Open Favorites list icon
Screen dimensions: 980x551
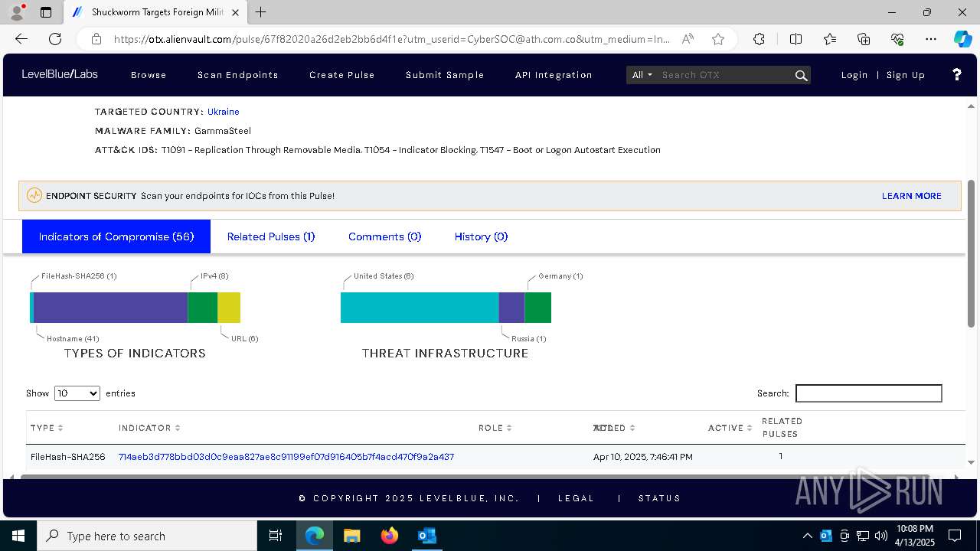pos(830,39)
